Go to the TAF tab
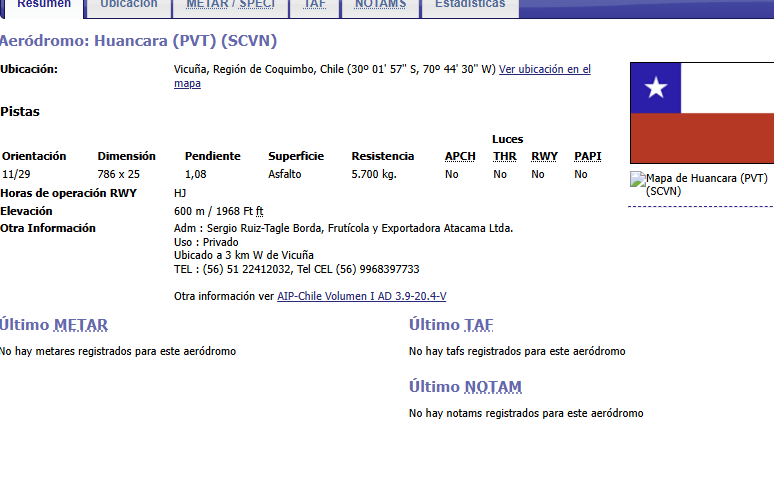The height and width of the screenshot is (490, 774). [315, 5]
